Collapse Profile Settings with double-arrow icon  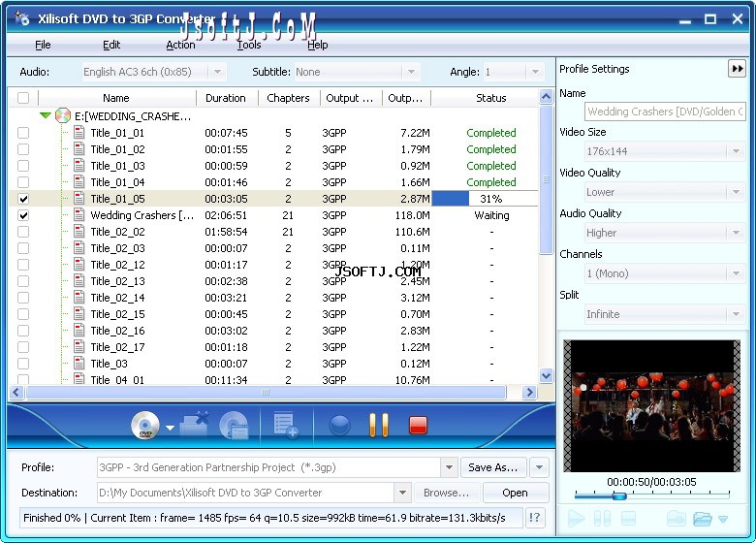pos(738,69)
